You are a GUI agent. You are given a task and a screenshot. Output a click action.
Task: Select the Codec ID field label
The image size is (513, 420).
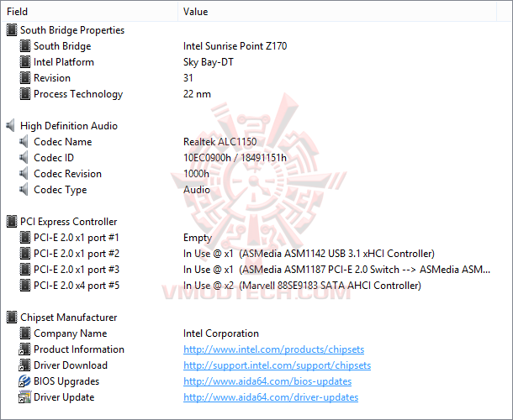pyautogui.click(x=54, y=158)
